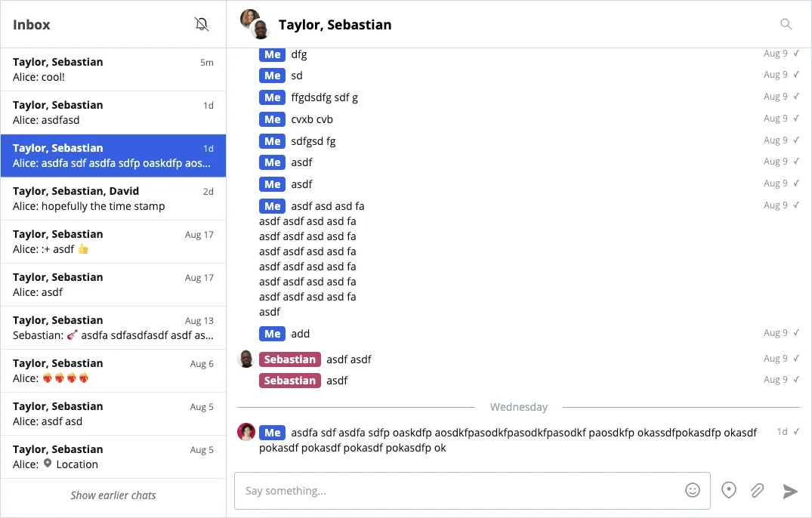The height and width of the screenshot is (518, 812).
Task: Click the Sebastian badge on the asdf asdf message
Action: (290, 359)
